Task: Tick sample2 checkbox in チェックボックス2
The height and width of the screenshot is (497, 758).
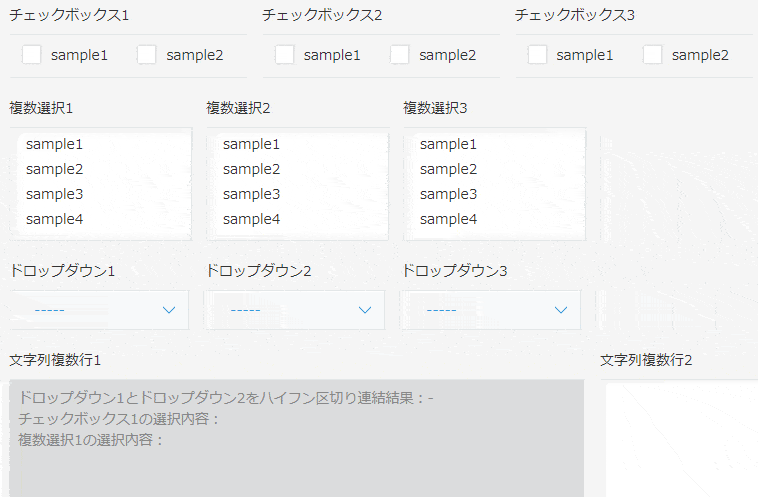Action: 400,55
